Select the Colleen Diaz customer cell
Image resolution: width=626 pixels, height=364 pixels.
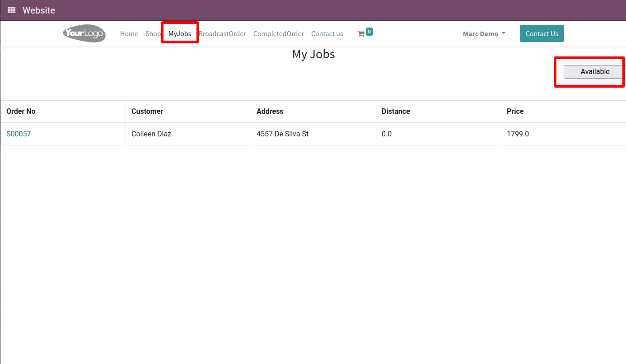188,134
